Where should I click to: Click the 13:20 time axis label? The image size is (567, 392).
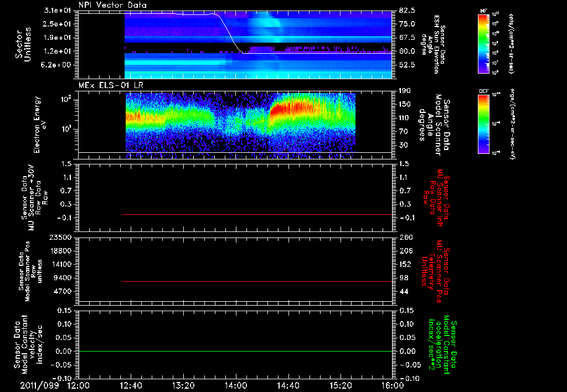[x=183, y=385]
